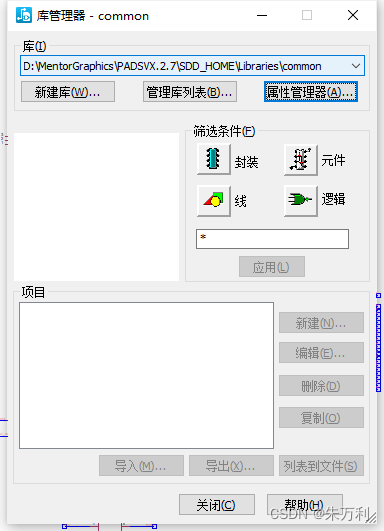Click the preview pane area
The image size is (384, 531).
(x=97, y=207)
